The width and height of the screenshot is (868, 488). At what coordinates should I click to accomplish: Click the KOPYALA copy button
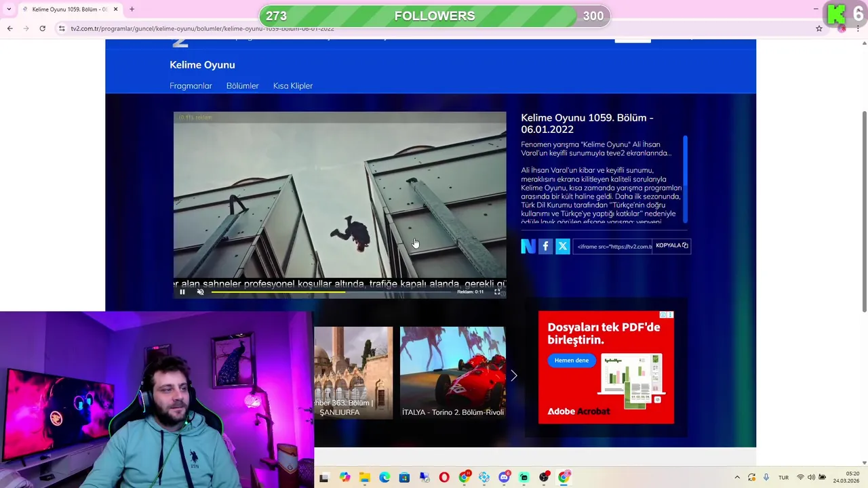[671, 245]
